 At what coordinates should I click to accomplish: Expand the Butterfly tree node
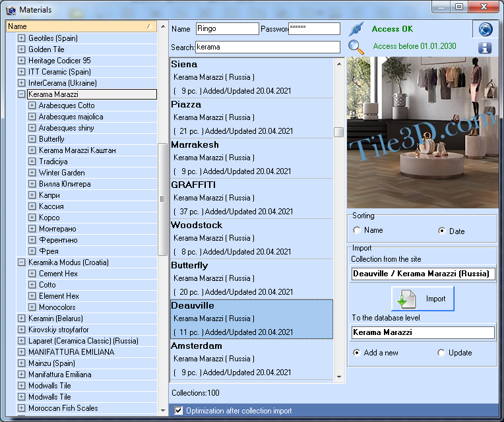click(x=32, y=139)
